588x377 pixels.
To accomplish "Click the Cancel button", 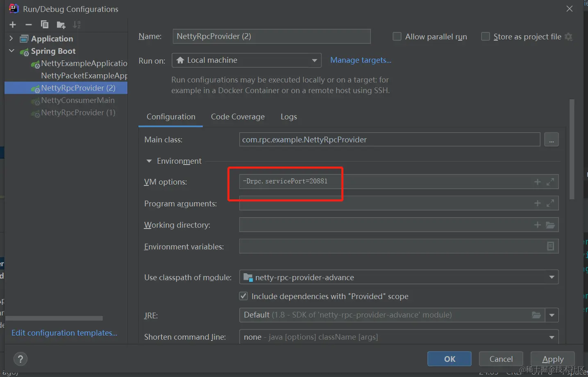I will pos(501,359).
